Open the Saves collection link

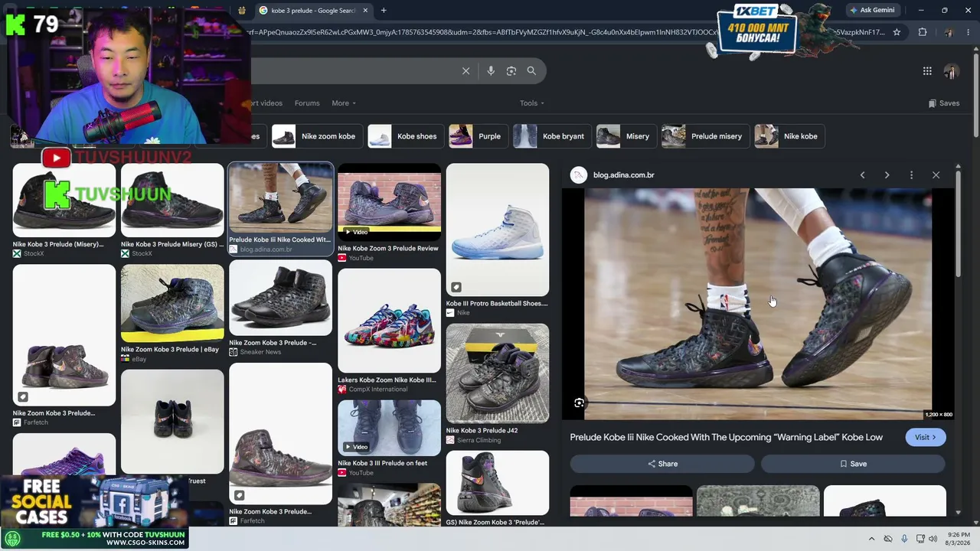pyautogui.click(x=944, y=103)
